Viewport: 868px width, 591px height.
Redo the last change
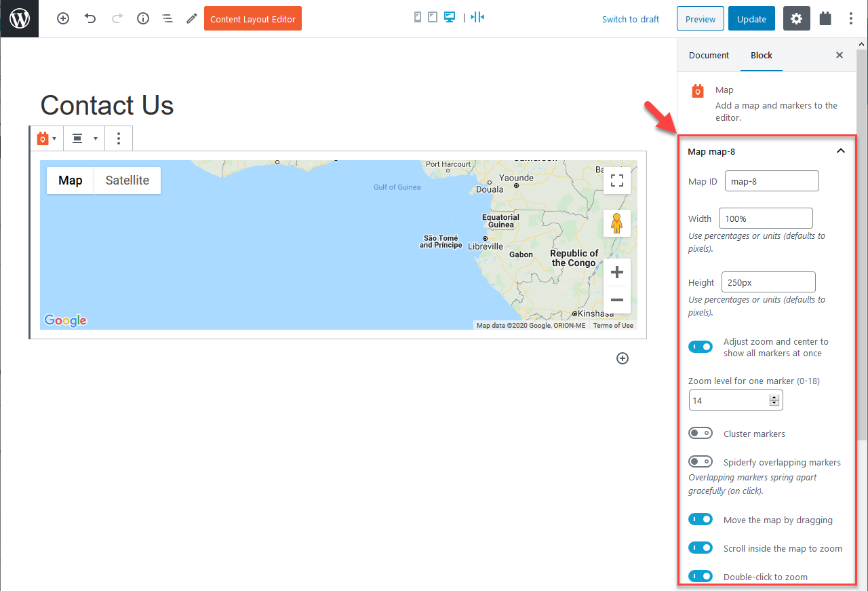117,19
